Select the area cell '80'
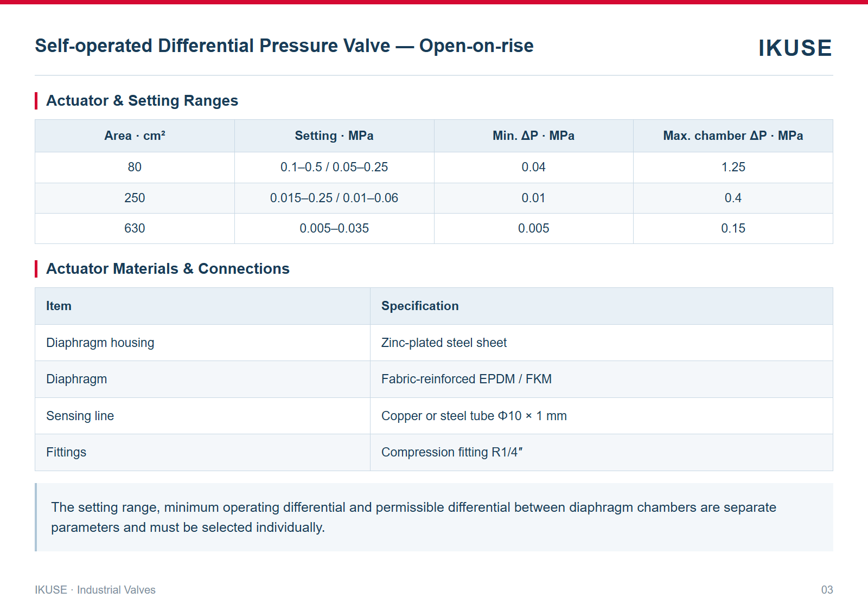The image size is (868, 611). coord(135,167)
